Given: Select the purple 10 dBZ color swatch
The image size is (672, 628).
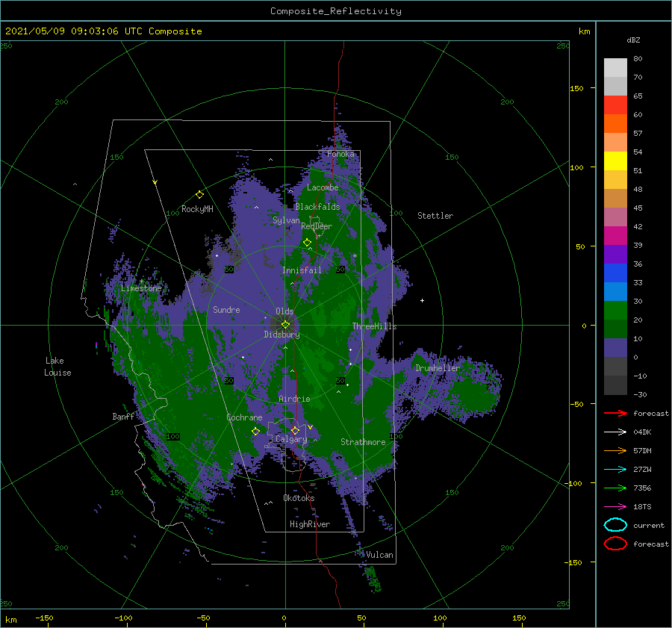Looking at the screenshot, I should point(615,347).
